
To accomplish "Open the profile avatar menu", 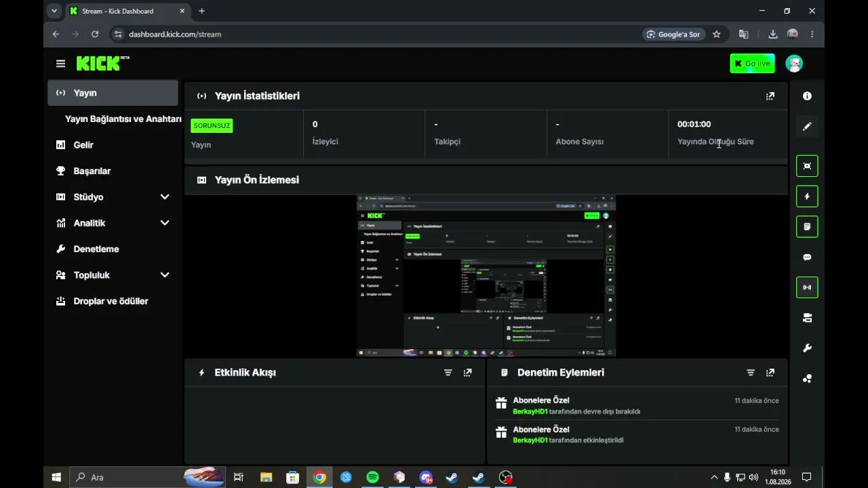I will 794,64.
